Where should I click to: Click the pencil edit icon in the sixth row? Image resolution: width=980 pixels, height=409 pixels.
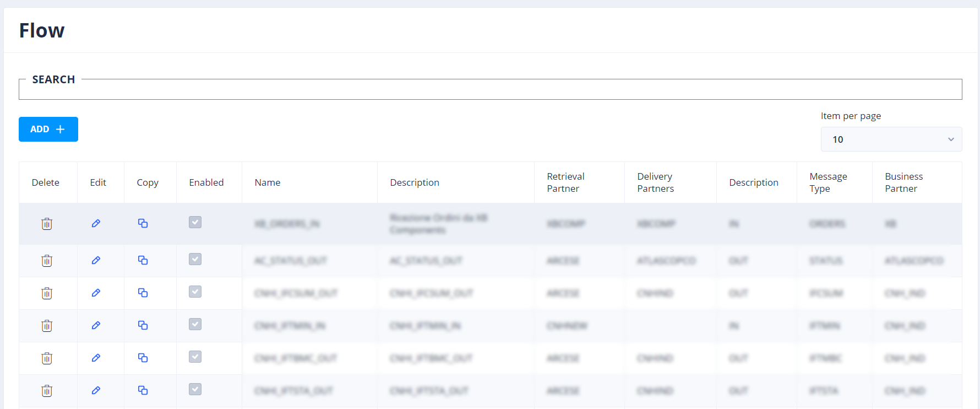pos(96,390)
